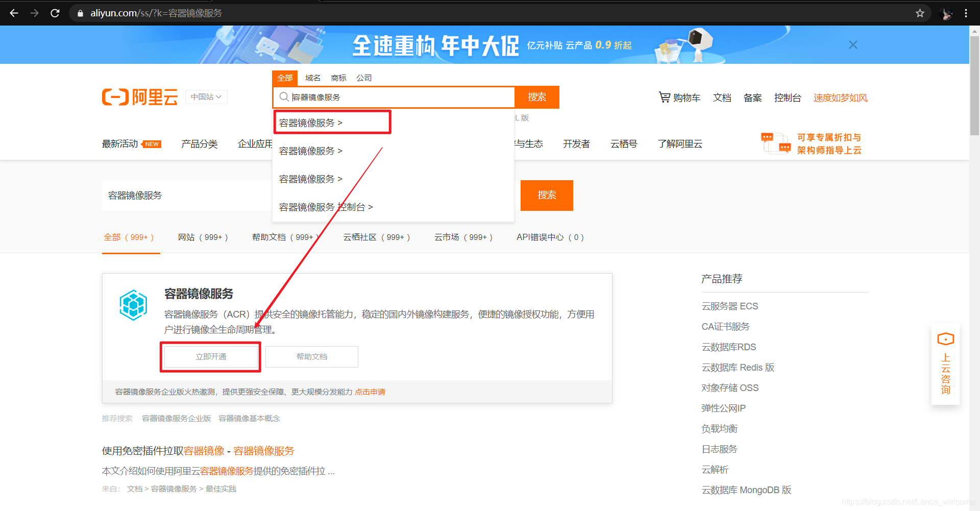Open 了解阿里云 navigation item
980x511 pixels.
tap(680, 144)
